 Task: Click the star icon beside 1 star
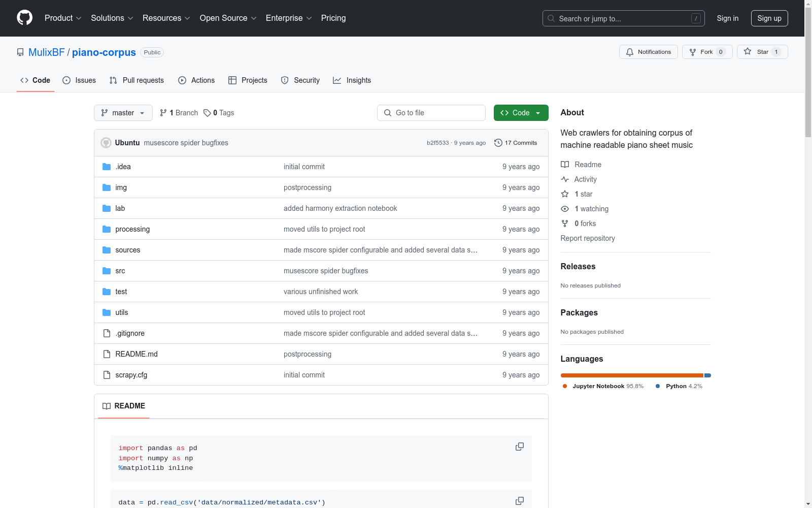pyautogui.click(x=565, y=194)
